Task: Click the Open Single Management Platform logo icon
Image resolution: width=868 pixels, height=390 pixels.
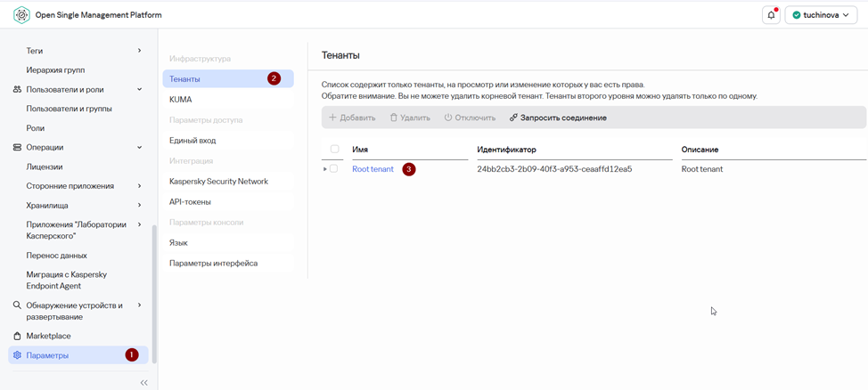Action: (21, 15)
